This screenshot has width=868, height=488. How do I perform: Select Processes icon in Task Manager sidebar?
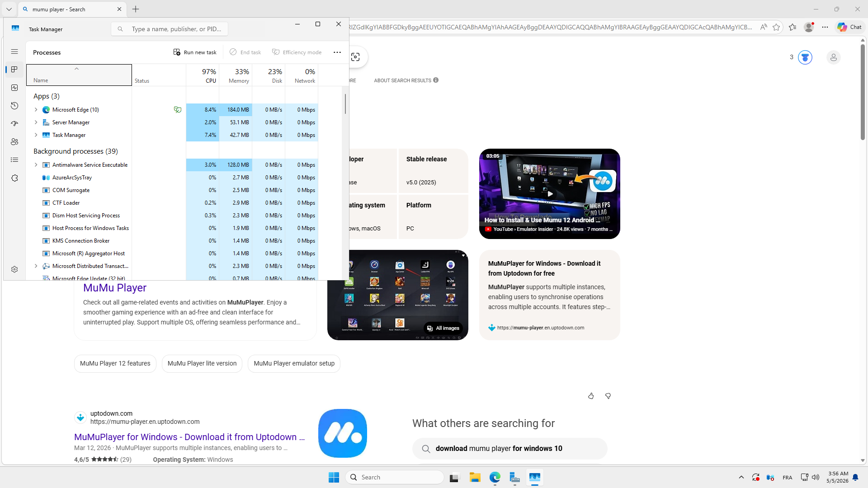pos(14,70)
